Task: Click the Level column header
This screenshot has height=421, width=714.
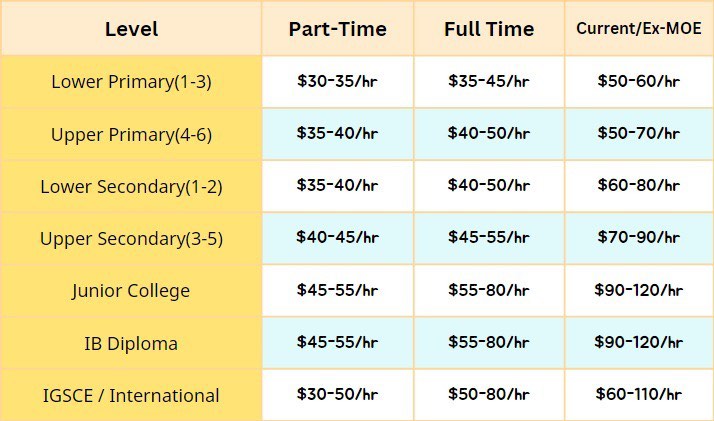Action: coord(131,29)
